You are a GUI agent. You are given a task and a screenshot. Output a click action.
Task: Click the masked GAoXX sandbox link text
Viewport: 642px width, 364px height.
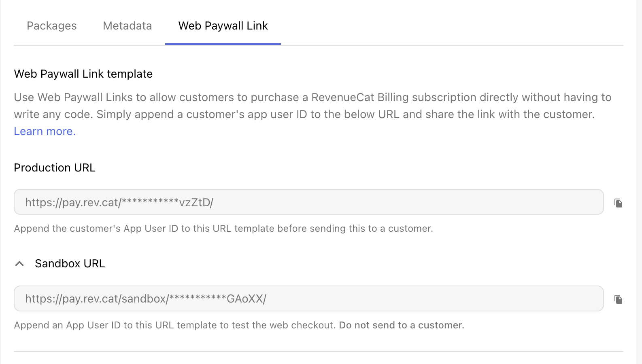point(146,299)
